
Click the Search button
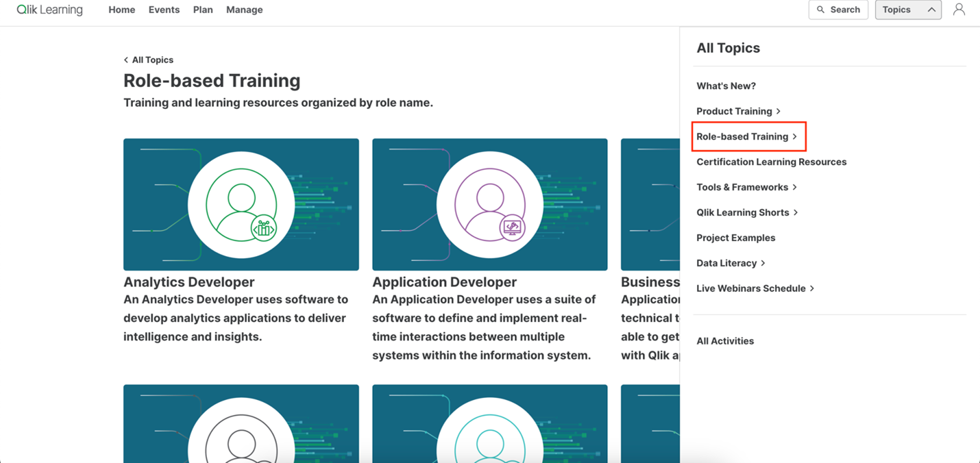click(838, 10)
